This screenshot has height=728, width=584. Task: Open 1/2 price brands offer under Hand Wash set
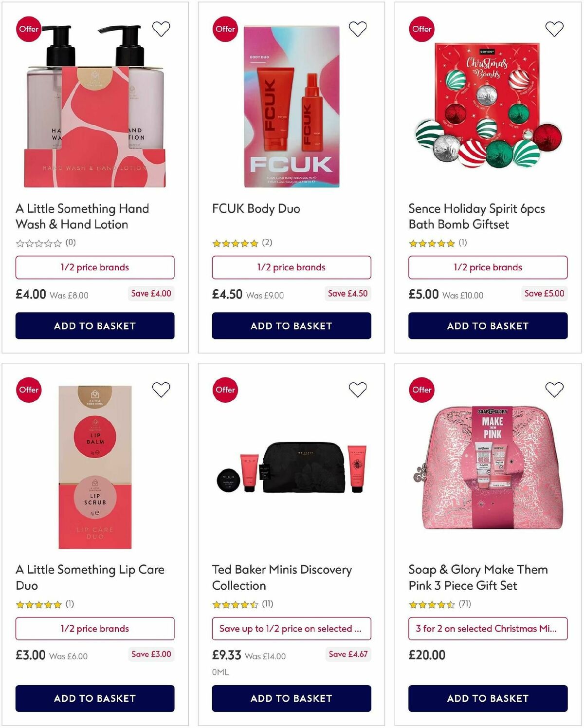point(95,267)
